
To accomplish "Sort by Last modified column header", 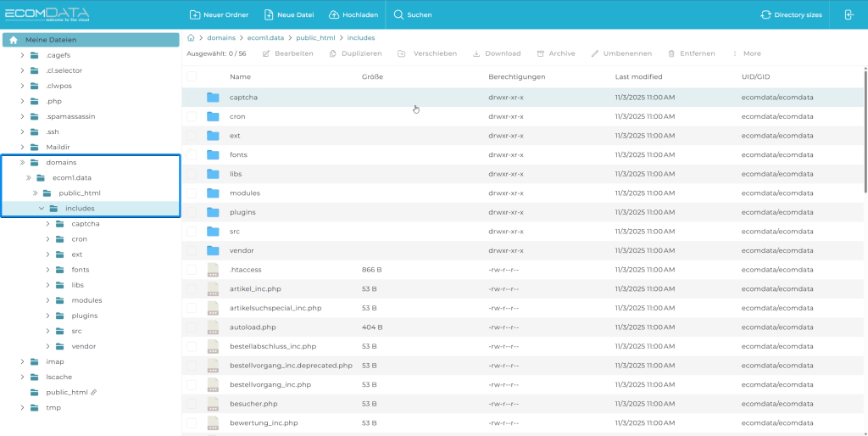I will (638, 76).
